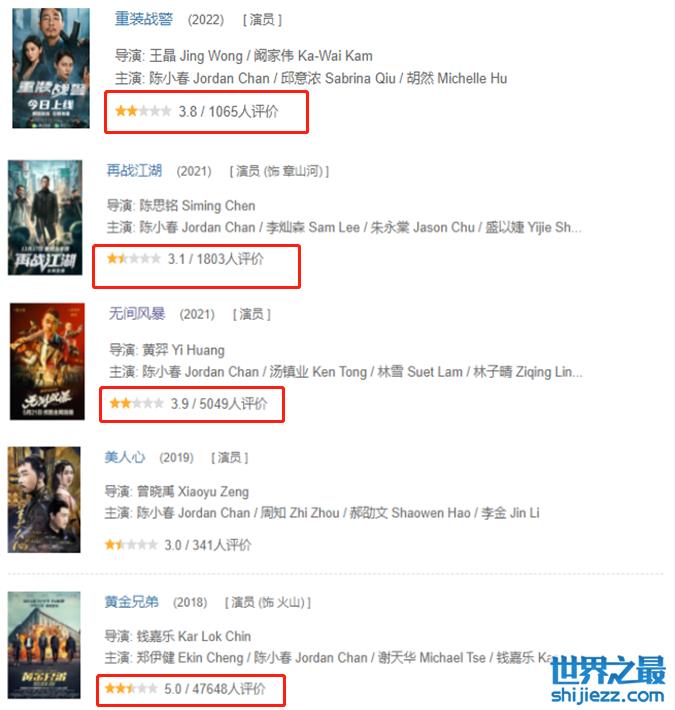Click the 无间风暴 movie poster thumbnail
Screen dimensions: 675x710
click(48, 361)
